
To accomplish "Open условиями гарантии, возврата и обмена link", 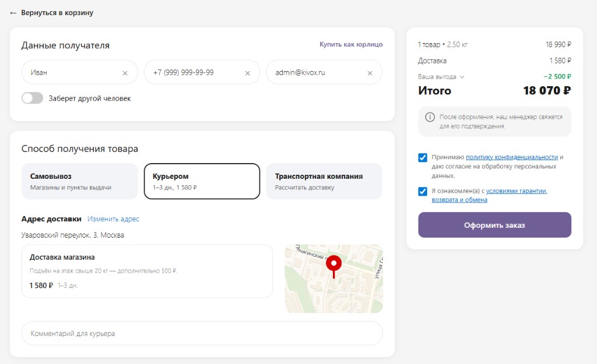I will 489,195.
